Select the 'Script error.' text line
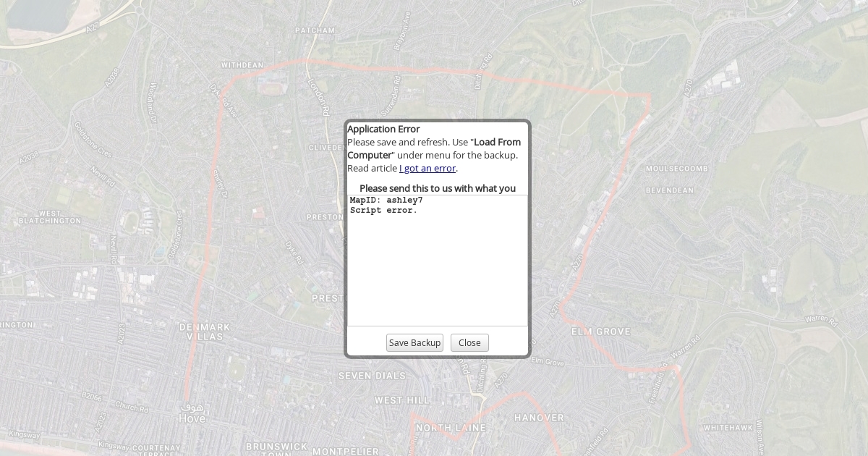 (x=383, y=211)
